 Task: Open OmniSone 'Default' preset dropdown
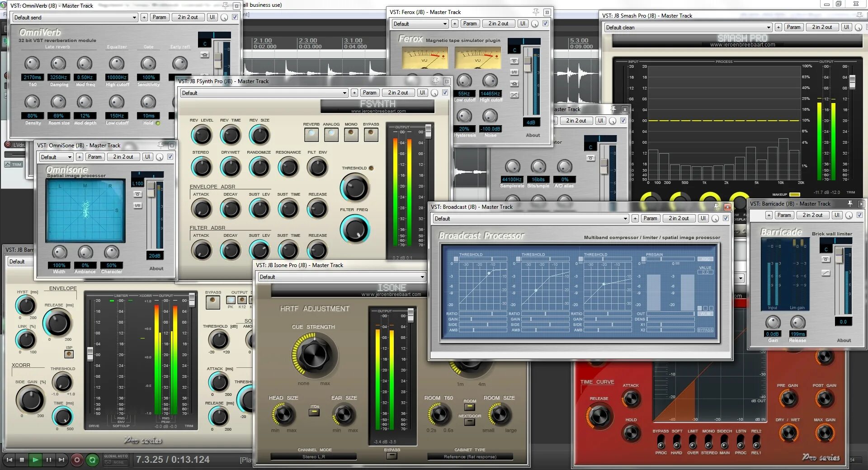(56, 157)
